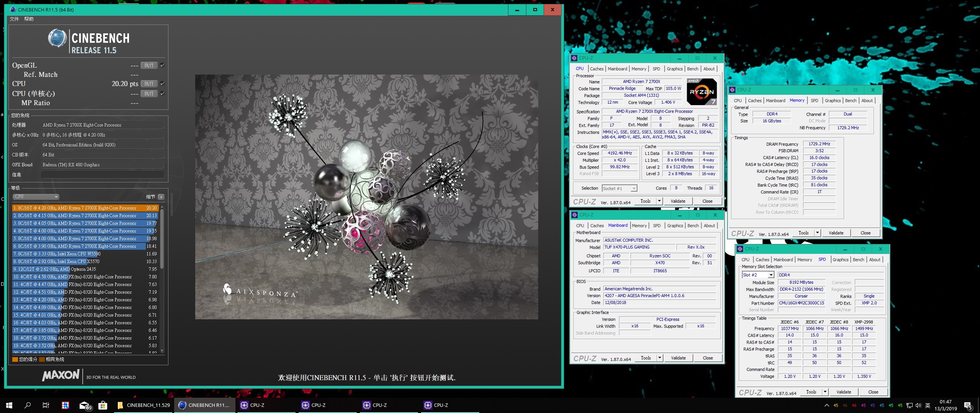This screenshot has width=980, height=413.
Task: Click the CPU-Z icon in the SPD window title bar
Action: point(740,249)
